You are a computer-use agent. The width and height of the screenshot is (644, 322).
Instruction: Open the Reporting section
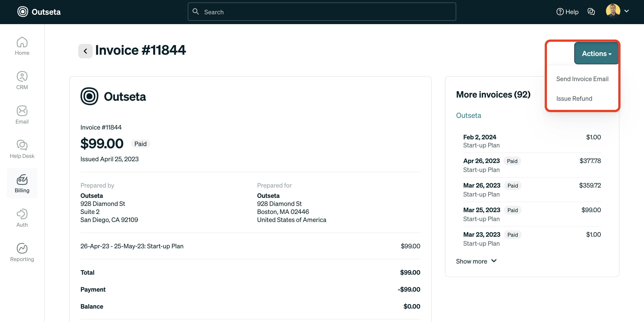coord(22,252)
